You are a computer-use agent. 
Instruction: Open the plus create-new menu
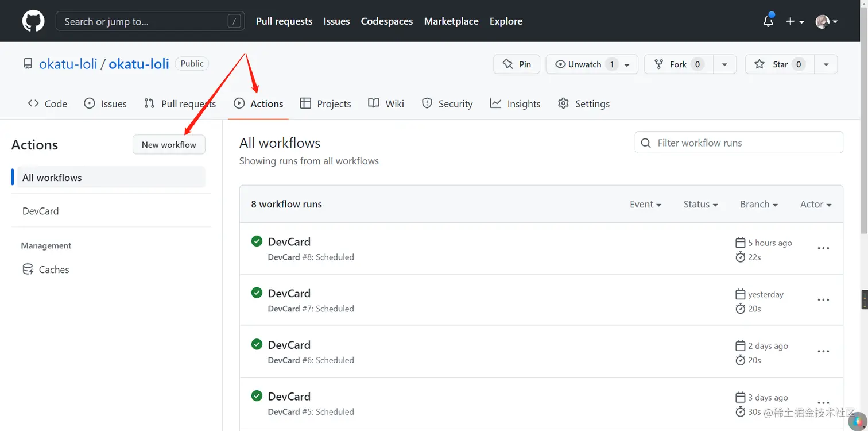click(794, 21)
